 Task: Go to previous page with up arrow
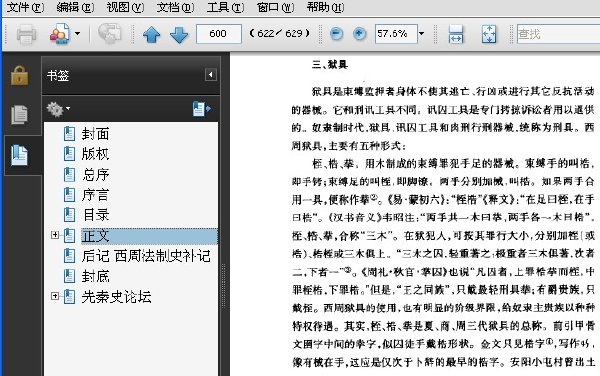[152, 34]
